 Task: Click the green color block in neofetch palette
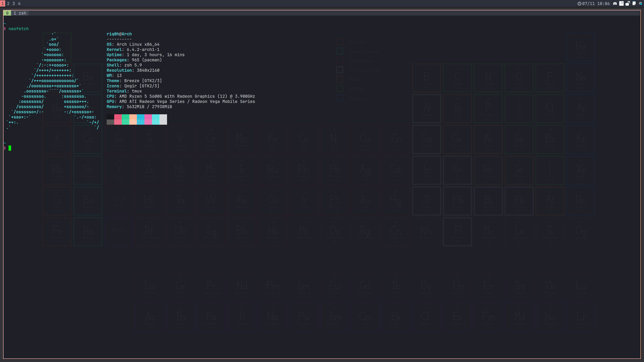(x=125, y=119)
